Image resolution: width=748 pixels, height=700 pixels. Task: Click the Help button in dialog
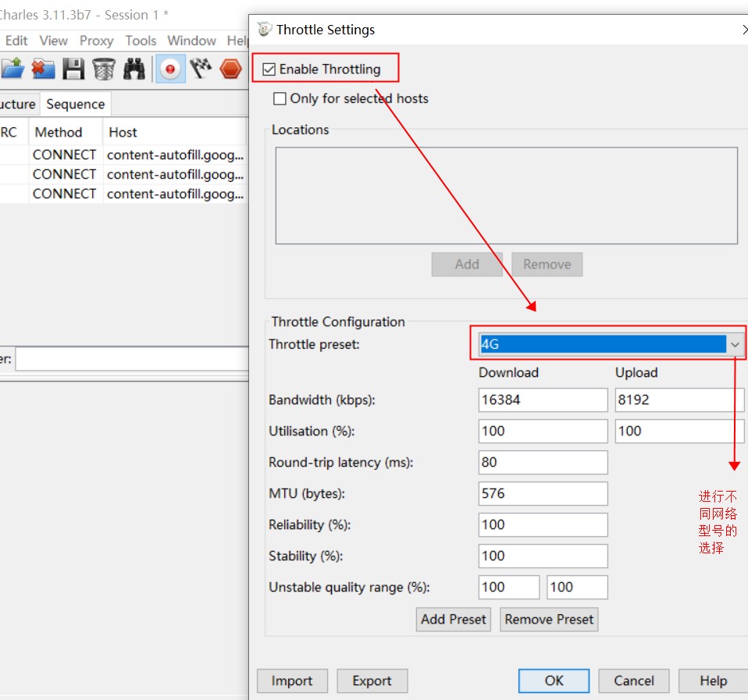click(713, 681)
